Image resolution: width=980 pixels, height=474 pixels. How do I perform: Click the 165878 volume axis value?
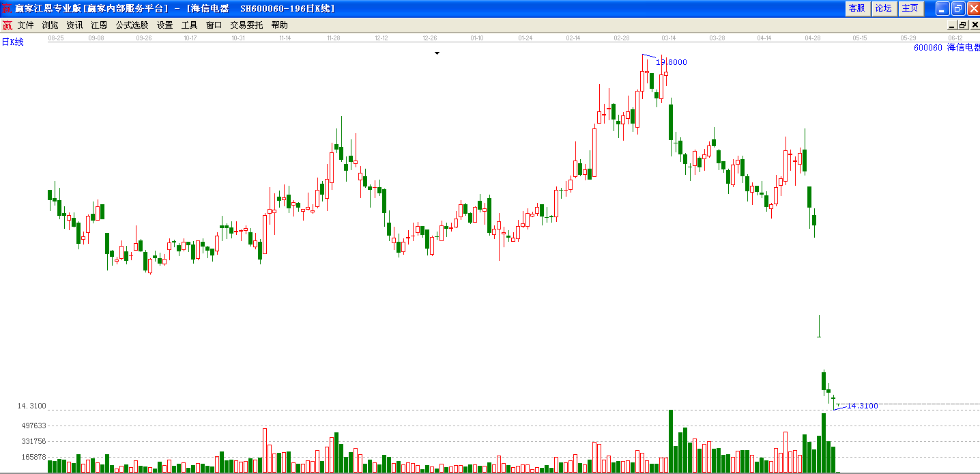33,458
